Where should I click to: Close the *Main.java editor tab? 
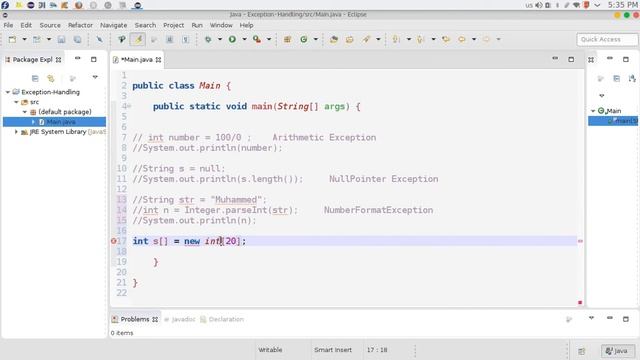click(158, 60)
